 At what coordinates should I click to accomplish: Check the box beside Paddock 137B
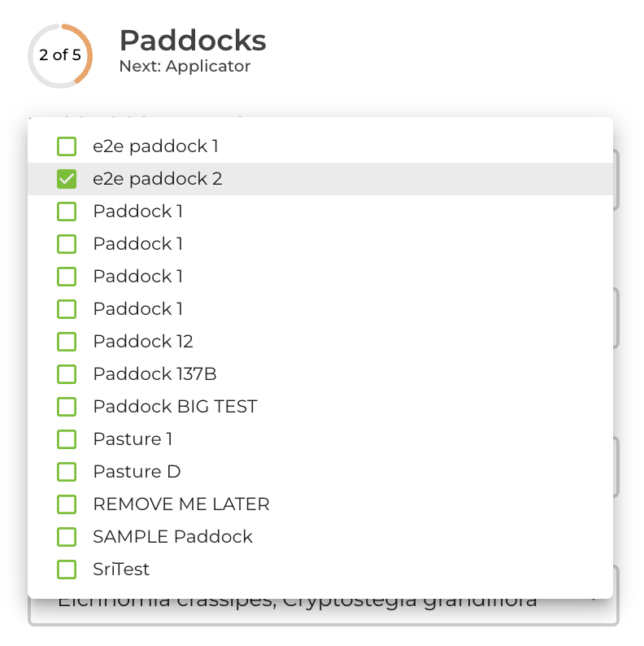click(67, 374)
